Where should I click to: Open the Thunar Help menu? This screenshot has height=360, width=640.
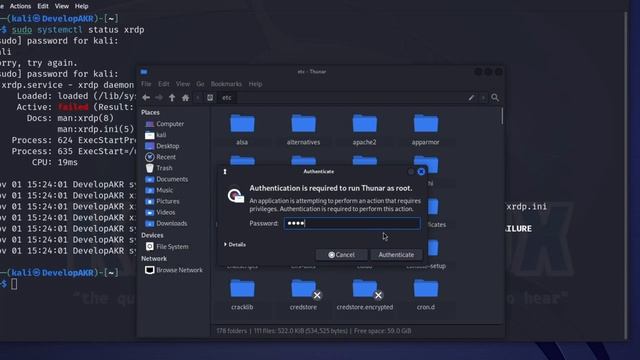click(255, 84)
